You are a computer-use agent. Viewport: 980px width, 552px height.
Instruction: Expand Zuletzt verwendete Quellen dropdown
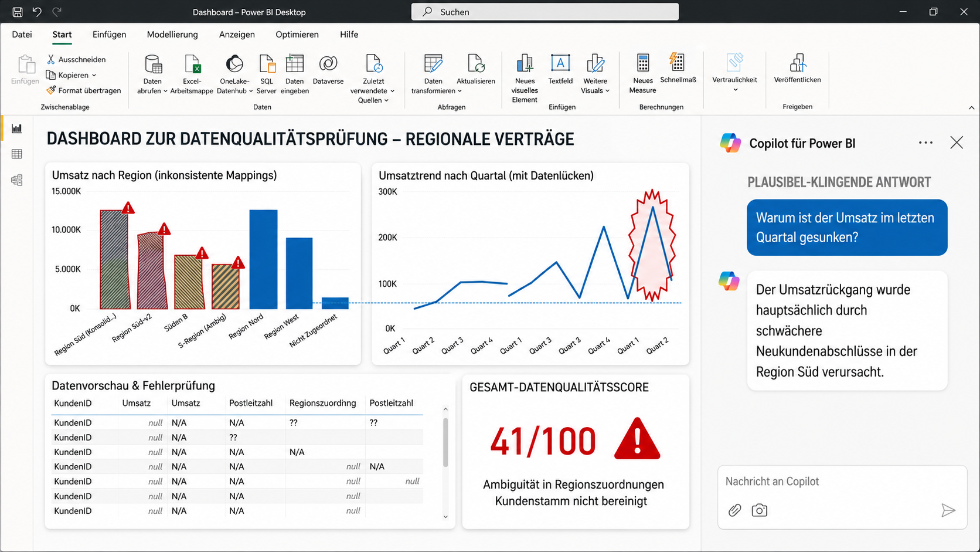tap(386, 100)
